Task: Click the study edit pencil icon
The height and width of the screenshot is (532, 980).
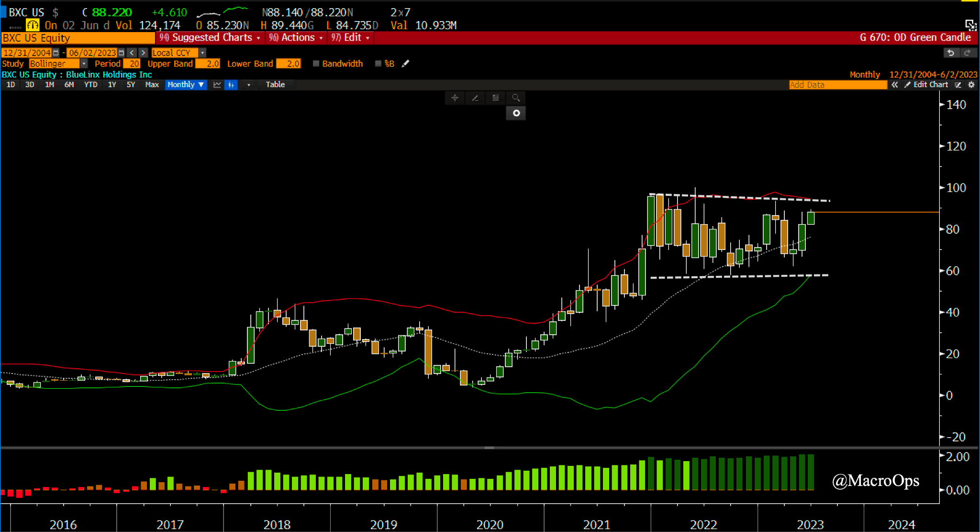Action: 406,64
